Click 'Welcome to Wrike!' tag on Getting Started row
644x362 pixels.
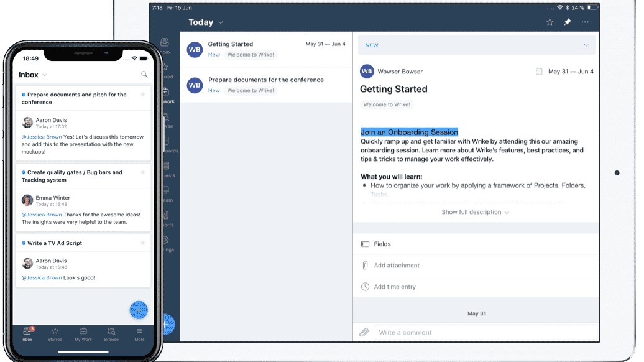(x=251, y=55)
